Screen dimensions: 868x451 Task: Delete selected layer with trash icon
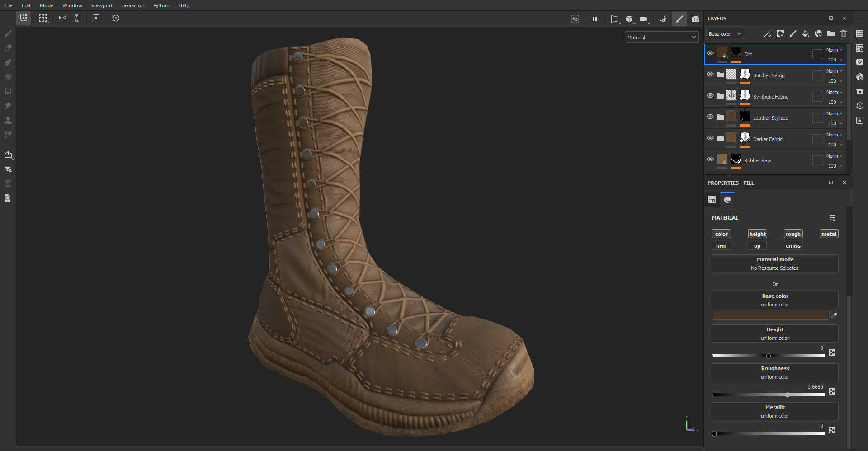(844, 33)
